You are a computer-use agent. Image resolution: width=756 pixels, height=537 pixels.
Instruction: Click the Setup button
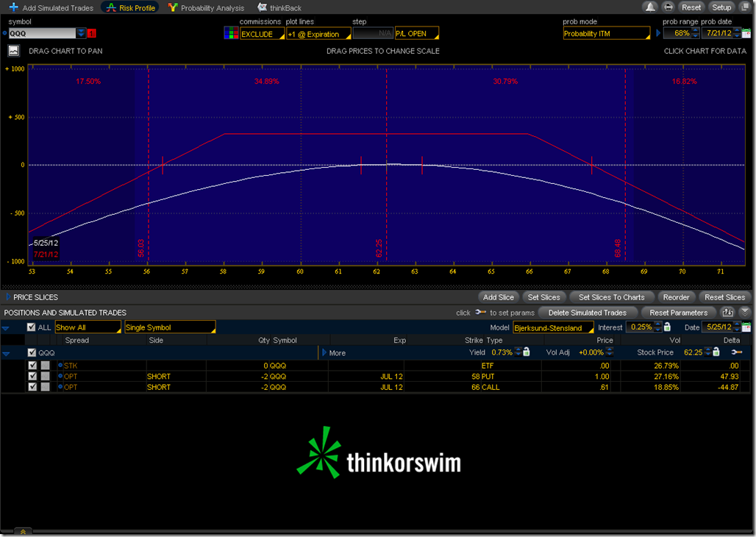pyautogui.click(x=721, y=7)
